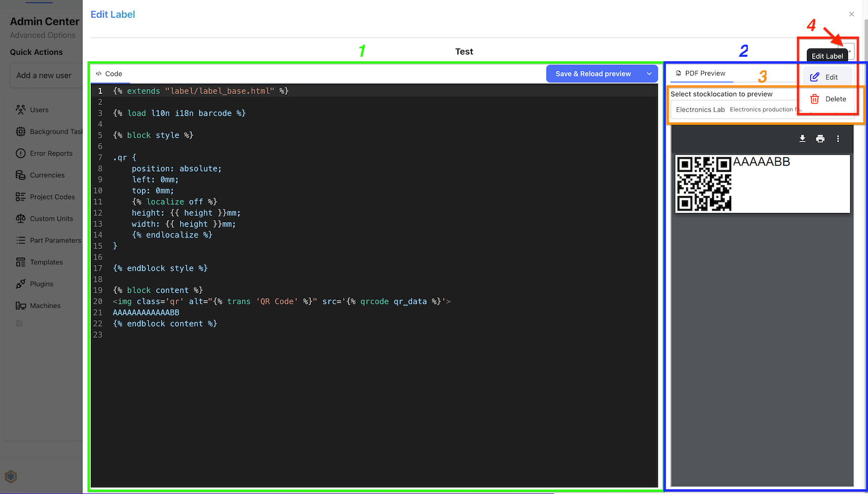Switch to the Code tab
Image resolution: width=868 pixels, height=494 pixels.
click(109, 74)
